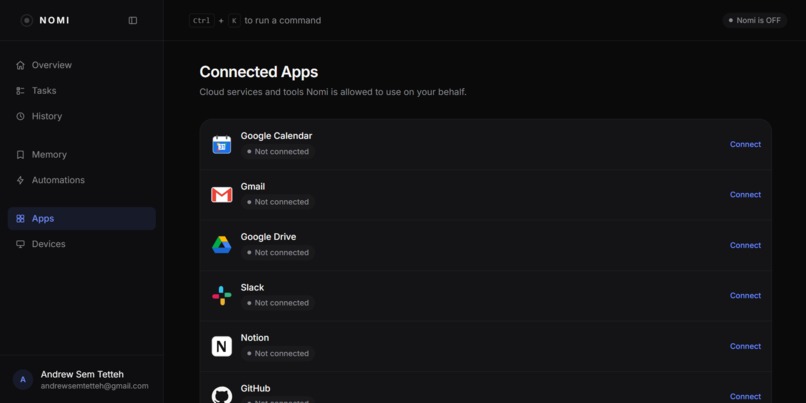Click the Google Drive title
The width and height of the screenshot is (806, 403).
tap(268, 237)
